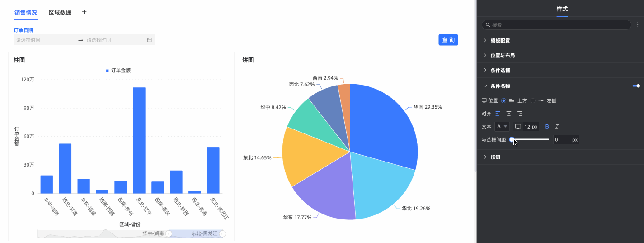Click the left-align icon beside 对齐
The width and height of the screenshot is (644, 243).
(x=498, y=114)
